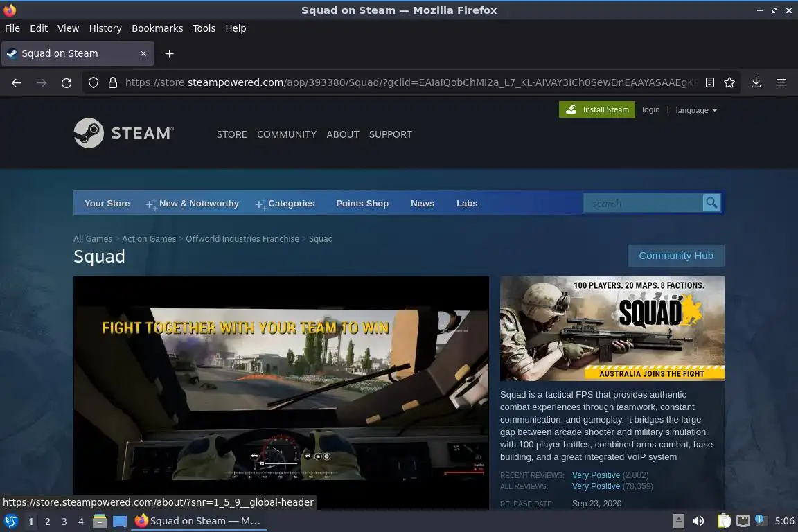This screenshot has height=532, width=798.
Task: Click the Offworld Industries Franchise breadcrumb
Action: 242,239
